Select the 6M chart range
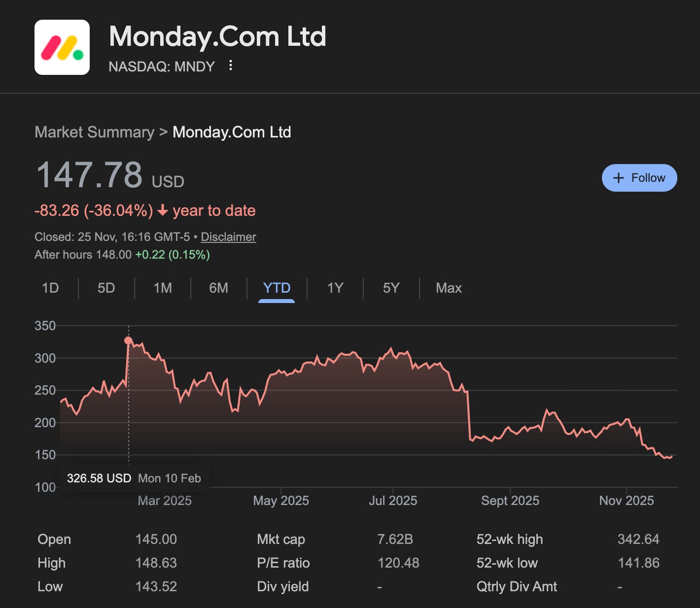 [219, 288]
